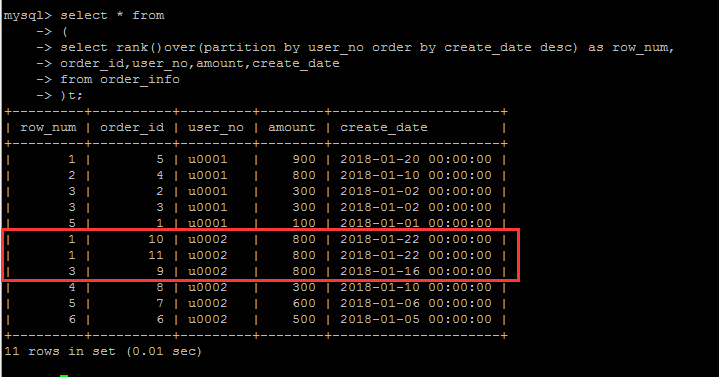Click the 'from order_info' query line
Screen dimensions: 719x377
pos(120,80)
